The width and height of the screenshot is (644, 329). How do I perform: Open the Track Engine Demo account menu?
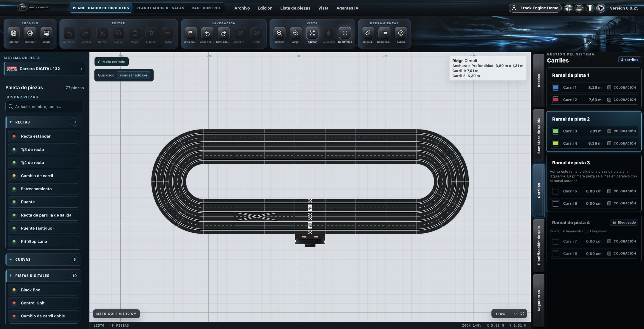pyautogui.click(x=535, y=8)
